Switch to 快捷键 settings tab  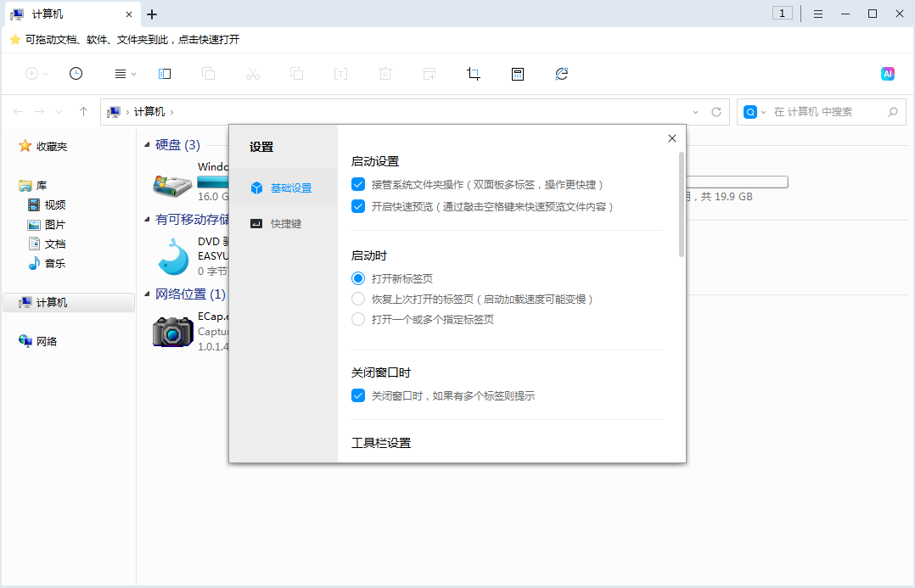285,224
